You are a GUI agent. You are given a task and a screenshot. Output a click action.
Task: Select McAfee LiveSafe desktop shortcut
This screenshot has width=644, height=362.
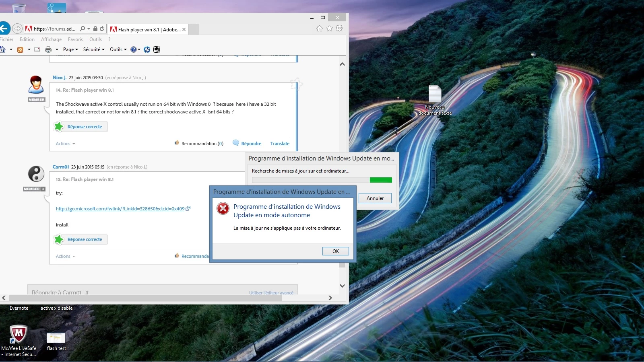point(19,340)
